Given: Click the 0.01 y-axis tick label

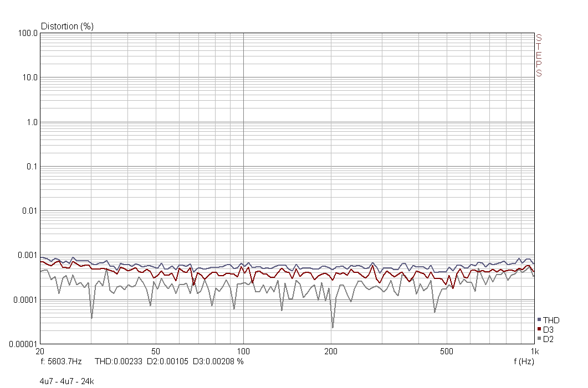Looking at the screenshot, I should coord(30,211).
